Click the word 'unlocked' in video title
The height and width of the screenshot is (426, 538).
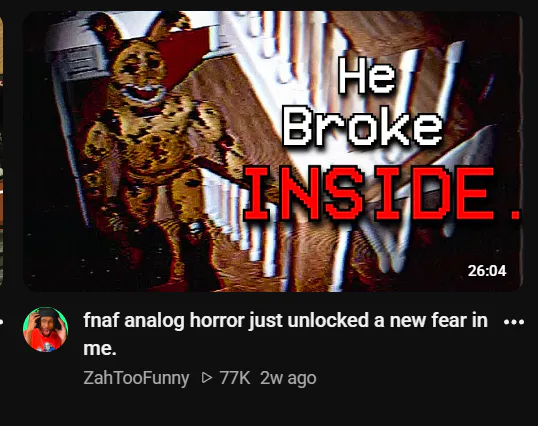pos(329,320)
